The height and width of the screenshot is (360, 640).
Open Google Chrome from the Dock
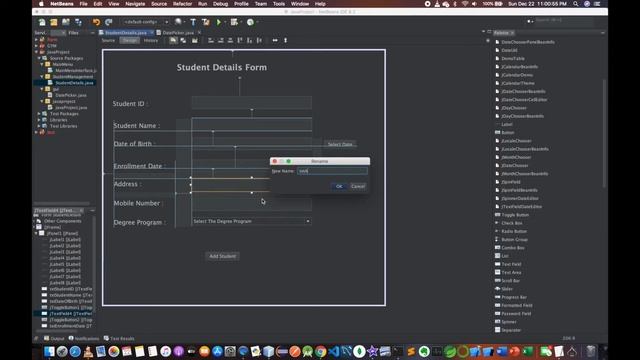320,351
